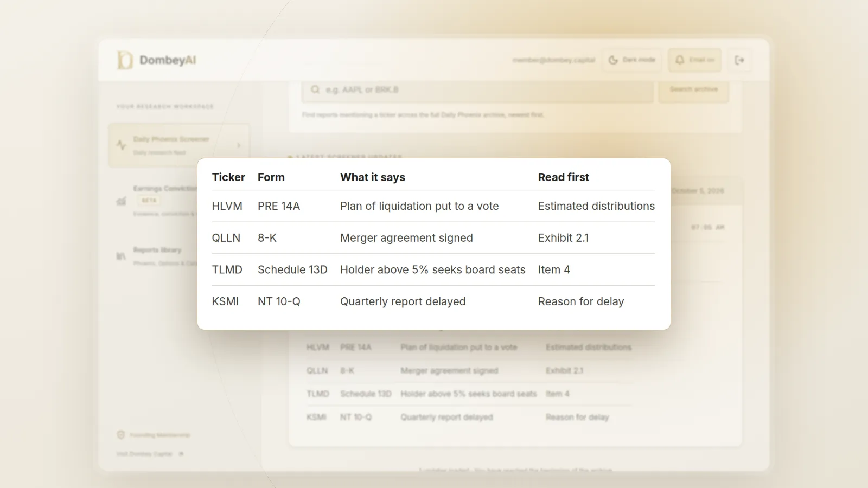Toggle the Email on notifications button
This screenshot has height=488, width=868.
point(694,60)
